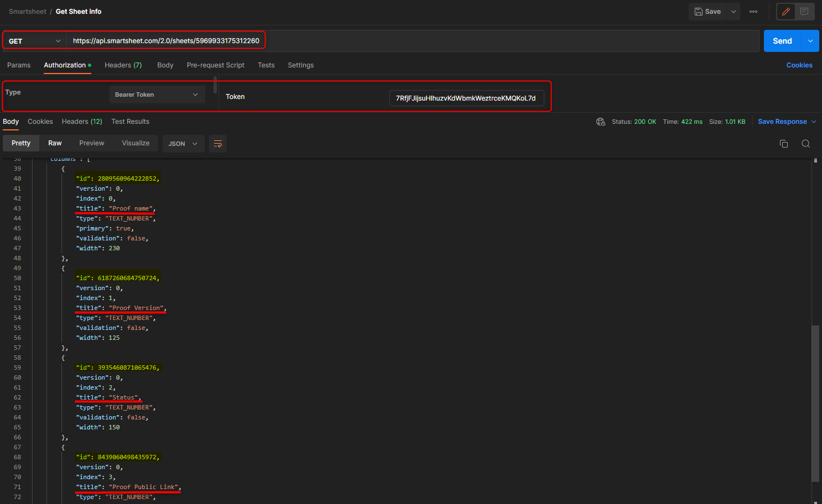Image resolution: width=822 pixels, height=504 pixels.
Task: Open the GET method dropdown
Action: tap(34, 41)
